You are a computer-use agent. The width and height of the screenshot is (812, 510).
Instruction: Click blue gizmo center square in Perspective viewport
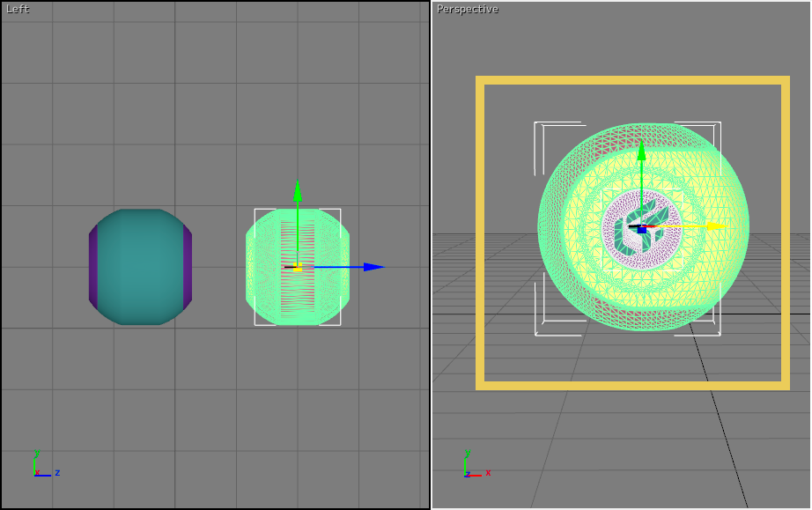tap(642, 229)
